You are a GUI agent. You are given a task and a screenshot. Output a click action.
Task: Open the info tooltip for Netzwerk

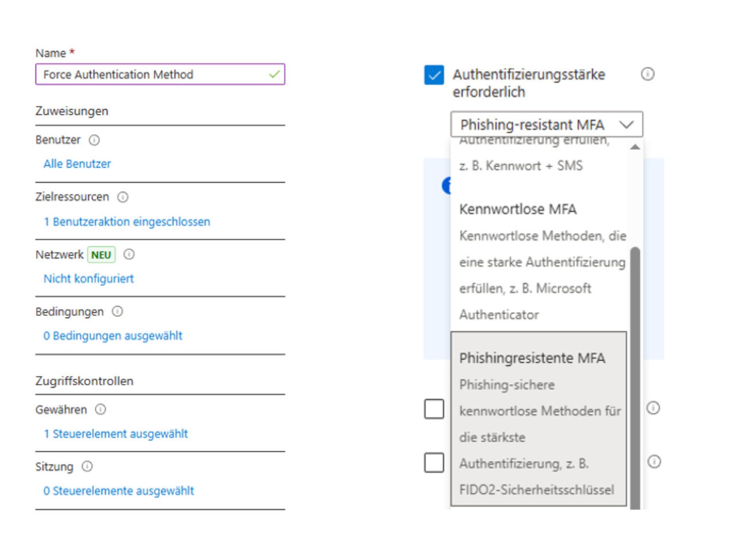pyautogui.click(x=130, y=254)
